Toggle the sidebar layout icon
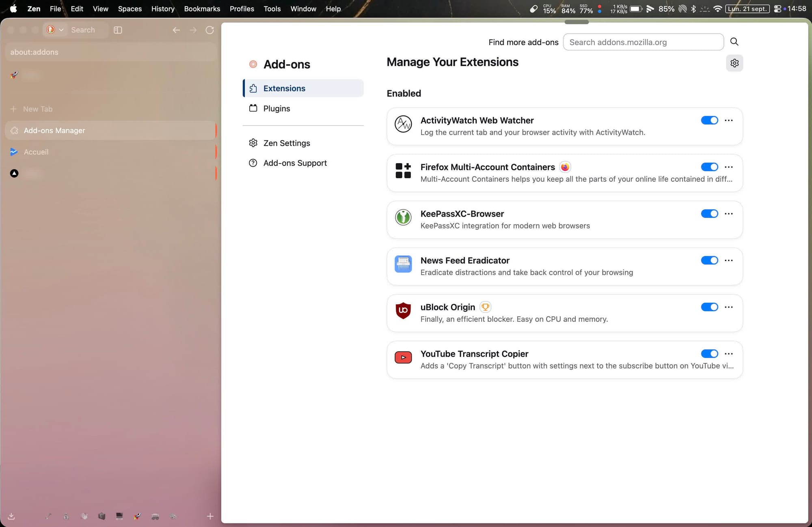Screen dimensions: 812x527 point(118,30)
